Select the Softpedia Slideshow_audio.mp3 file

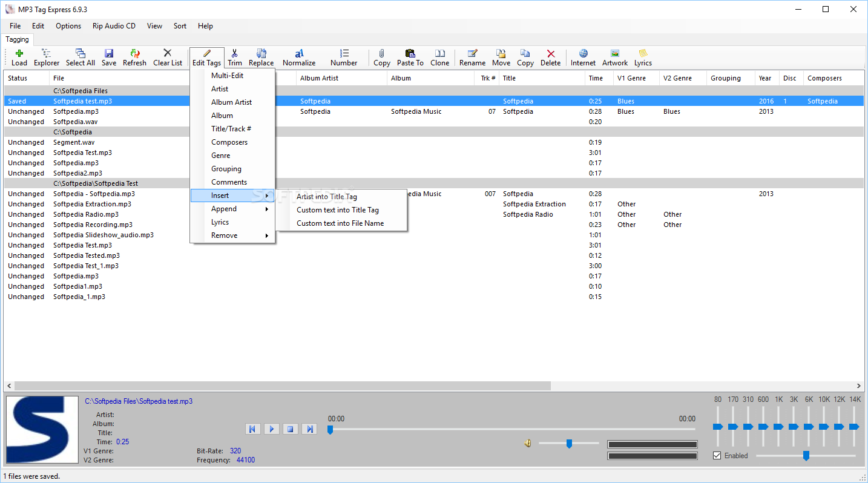pos(434,235)
